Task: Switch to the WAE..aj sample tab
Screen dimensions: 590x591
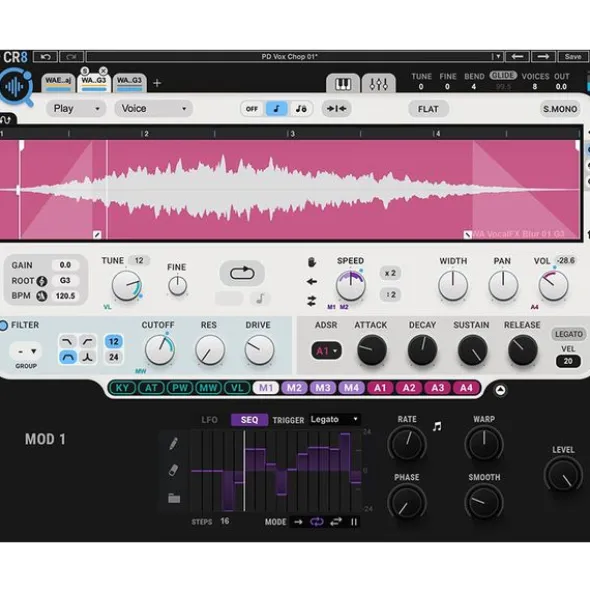Action: tap(58, 83)
